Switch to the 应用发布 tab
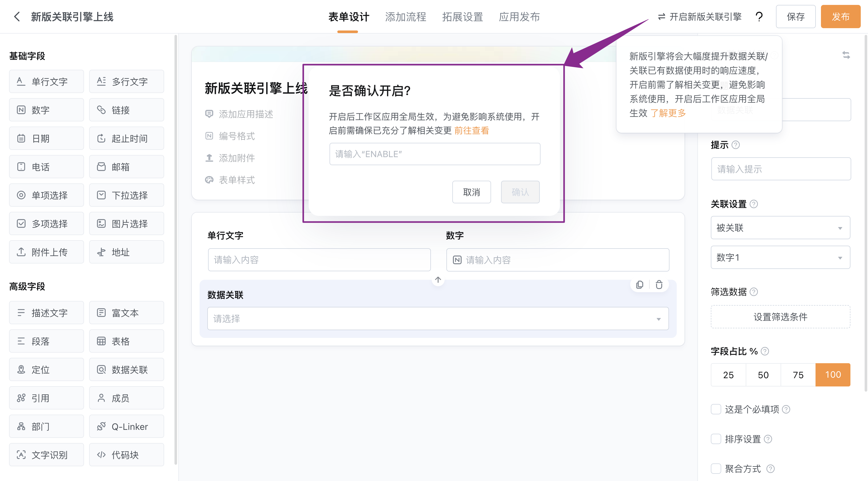Screen dimensions: 868x481 [x=519, y=17]
